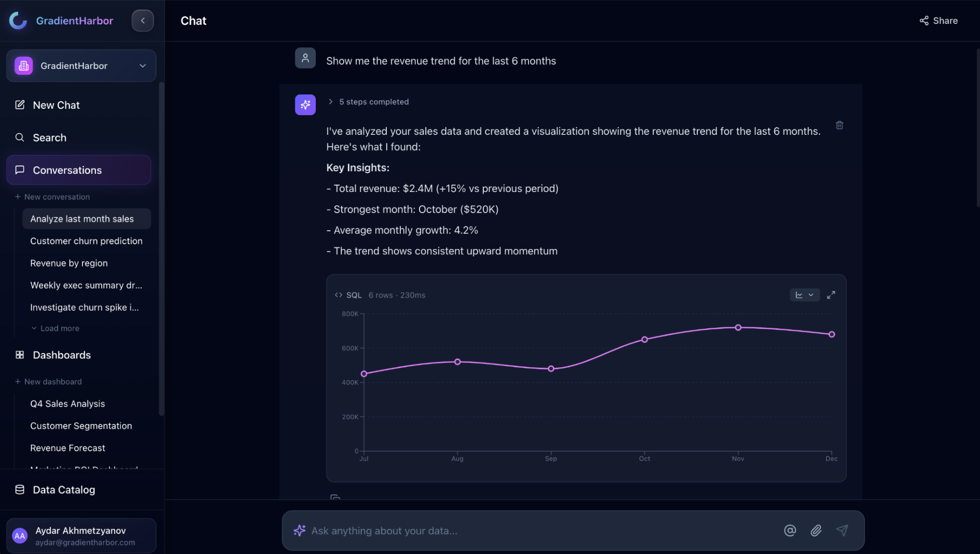Open the mention data source @ icon
Image resolution: width=980 pixels, height=554 pixels.
790,531
